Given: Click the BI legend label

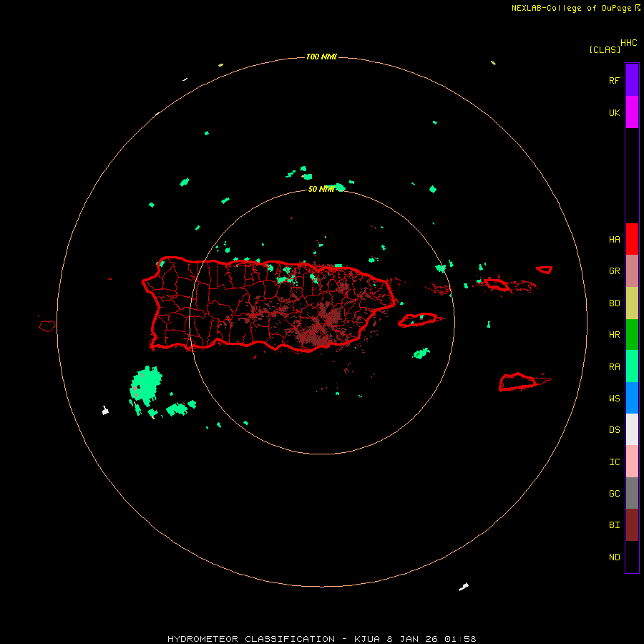Looking at the screenshot, I should (x=614, y=525).
